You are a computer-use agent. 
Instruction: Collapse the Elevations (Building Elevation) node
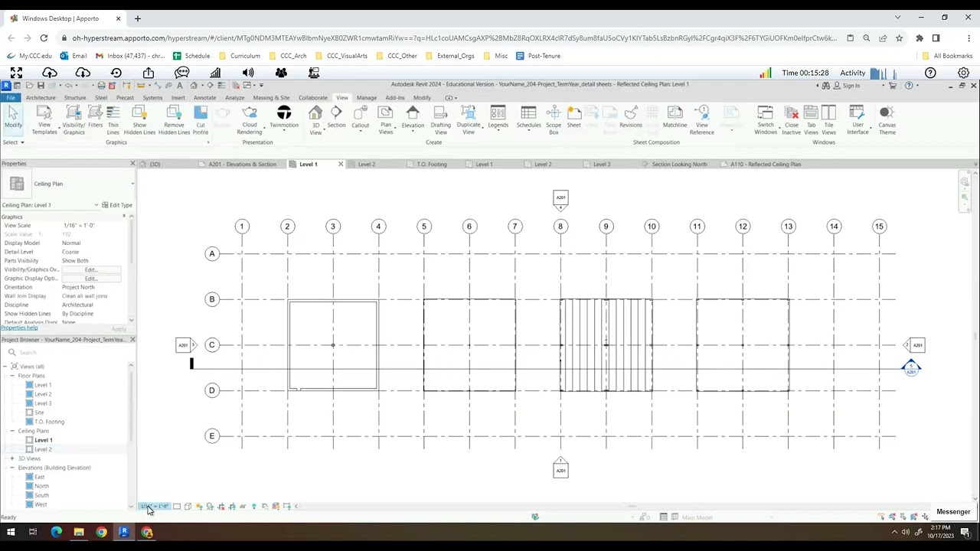pyautogui.click(x=12, y=468)
